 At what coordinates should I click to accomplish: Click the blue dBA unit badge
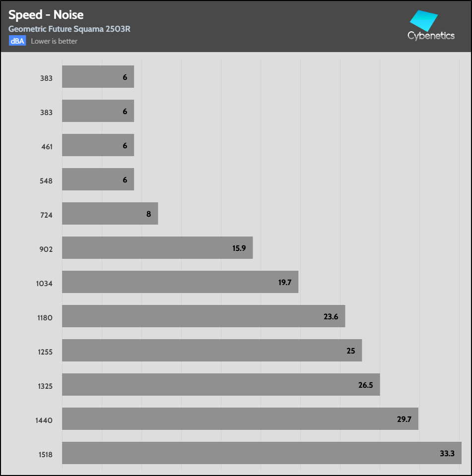pos(17,41)
